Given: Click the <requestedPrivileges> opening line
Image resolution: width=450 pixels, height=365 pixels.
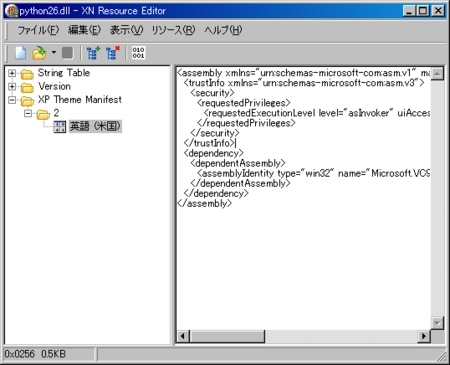Looking at the screenshot, I should 244,103.
